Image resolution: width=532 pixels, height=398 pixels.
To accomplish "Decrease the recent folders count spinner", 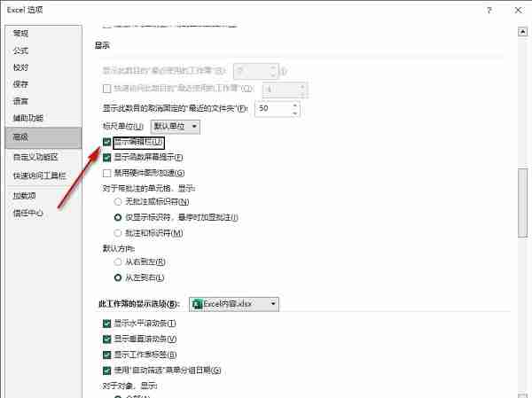I will pos(295,113).
